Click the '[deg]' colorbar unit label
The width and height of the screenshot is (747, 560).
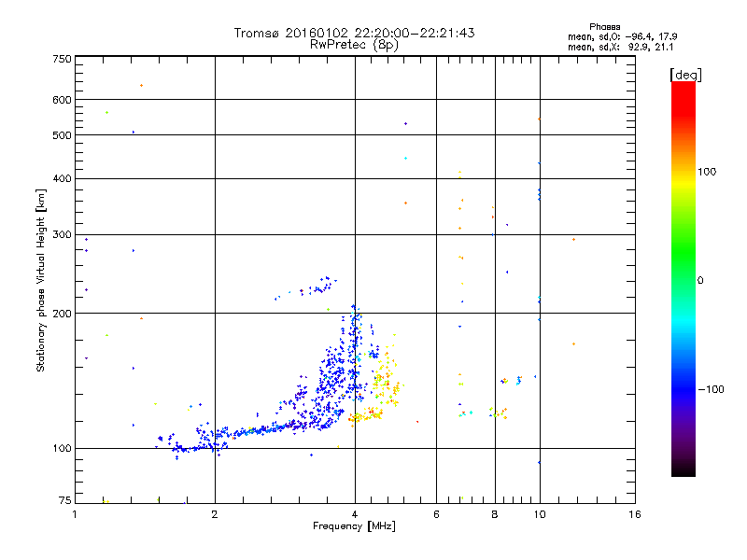click(685, 76)
